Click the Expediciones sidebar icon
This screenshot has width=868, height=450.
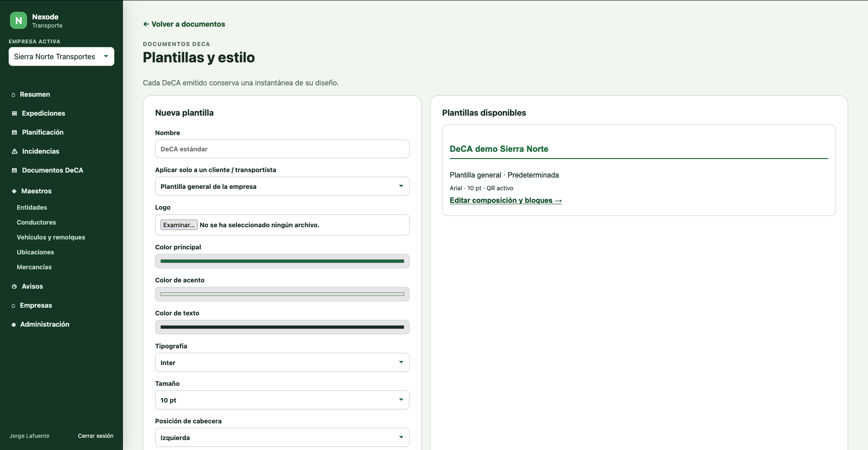coord(14,113)
